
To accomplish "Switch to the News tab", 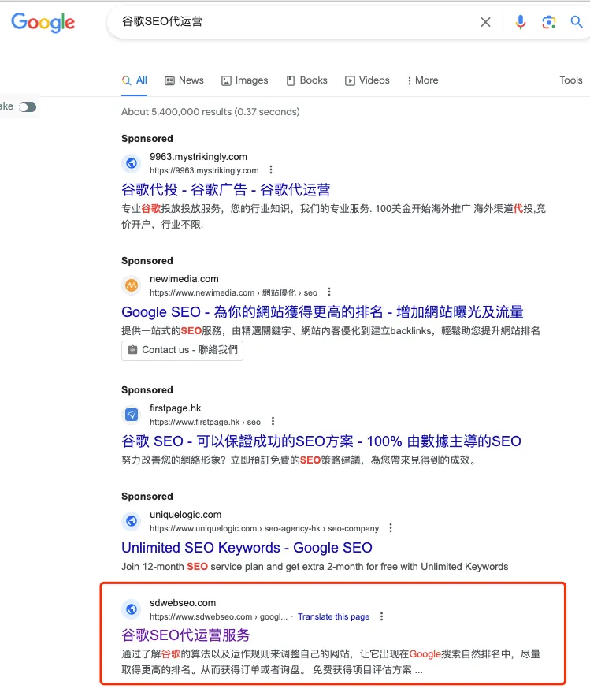I will [184, 80].
